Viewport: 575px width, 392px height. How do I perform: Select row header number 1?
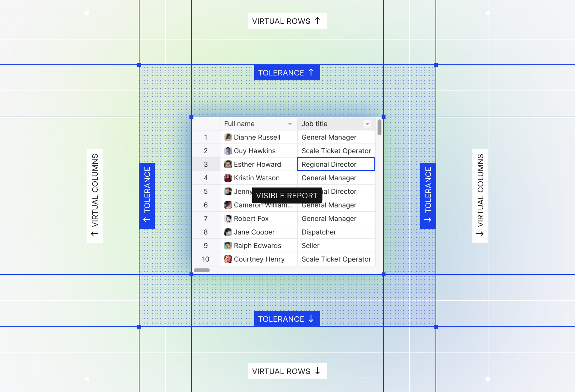pos(206,137)
